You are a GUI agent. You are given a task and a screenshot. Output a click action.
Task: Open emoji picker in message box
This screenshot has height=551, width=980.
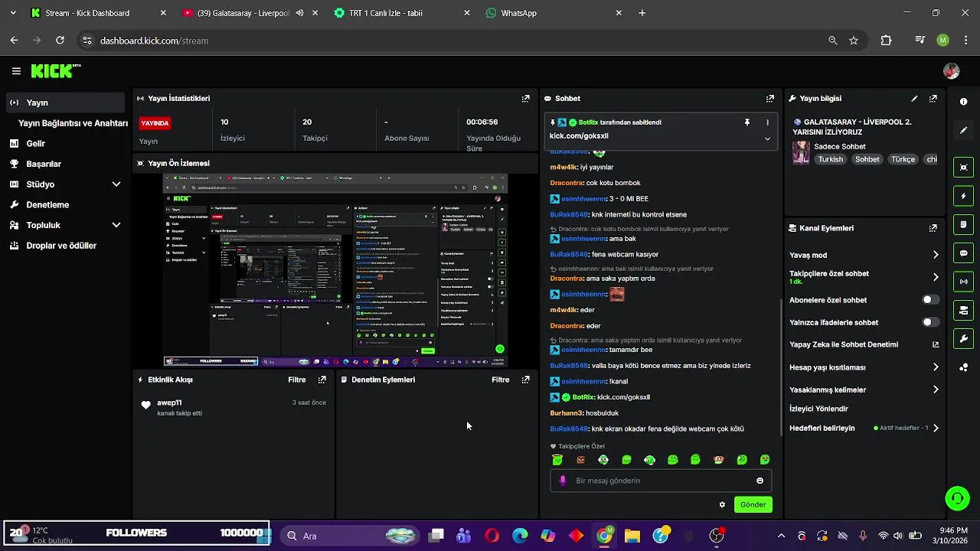(x=760, y=481)
